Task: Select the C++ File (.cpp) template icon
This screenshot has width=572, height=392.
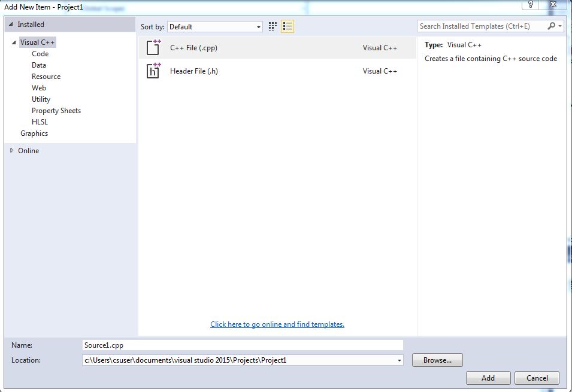Action: point(153,48)
